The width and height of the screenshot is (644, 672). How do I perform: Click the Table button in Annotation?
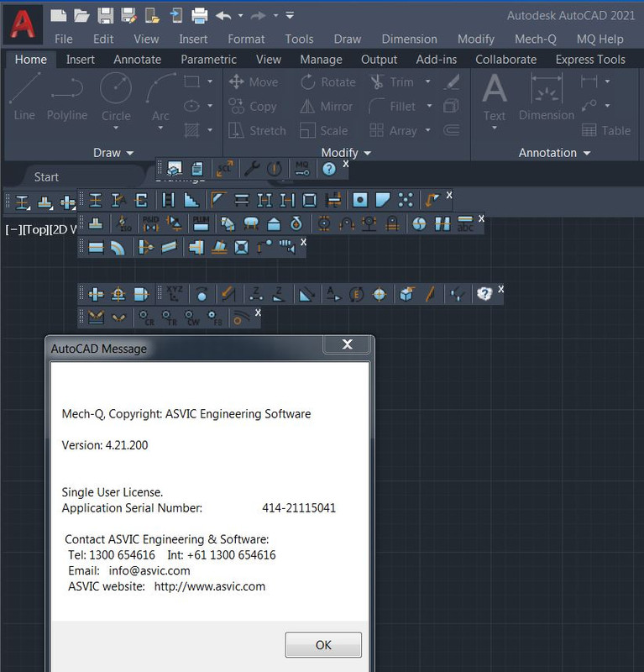click(x=606, y=130)
